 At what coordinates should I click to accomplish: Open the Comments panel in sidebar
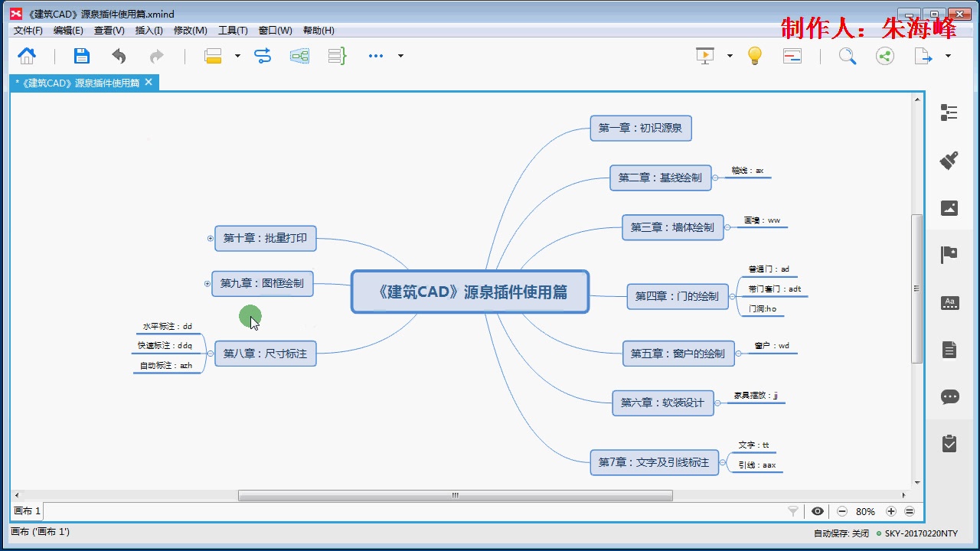tap(949, 397)
